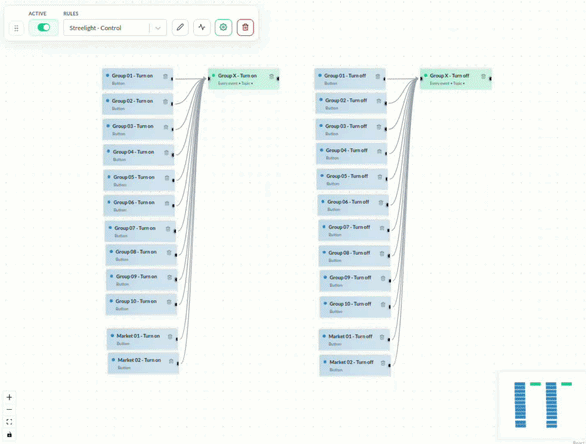Delete the Market 02 - Turn off node
586x444 pixels.
[383, 363]
